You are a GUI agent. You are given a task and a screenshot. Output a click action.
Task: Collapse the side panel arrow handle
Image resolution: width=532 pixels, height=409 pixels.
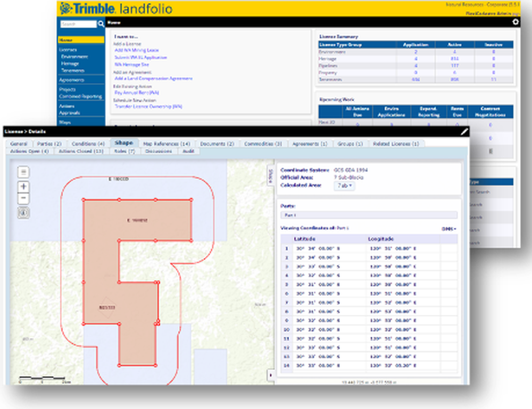click(271, 375)
